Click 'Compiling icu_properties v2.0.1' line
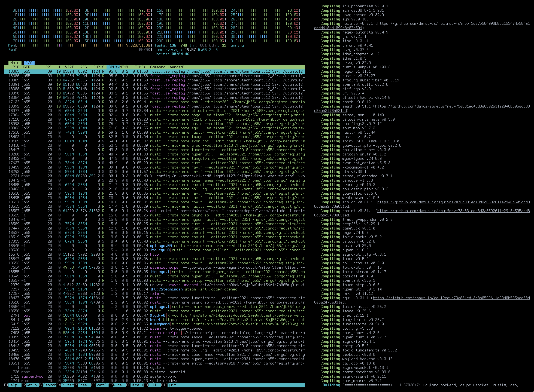 tap(354, 6)
